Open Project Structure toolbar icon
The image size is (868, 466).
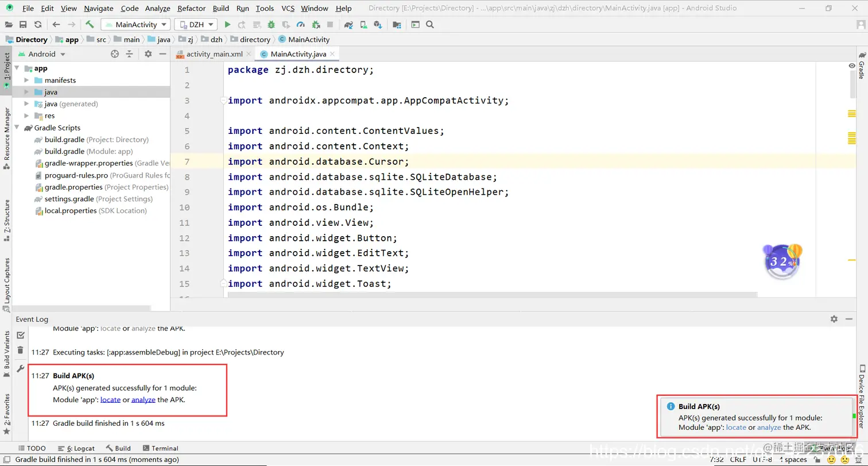tap(397, 25)
